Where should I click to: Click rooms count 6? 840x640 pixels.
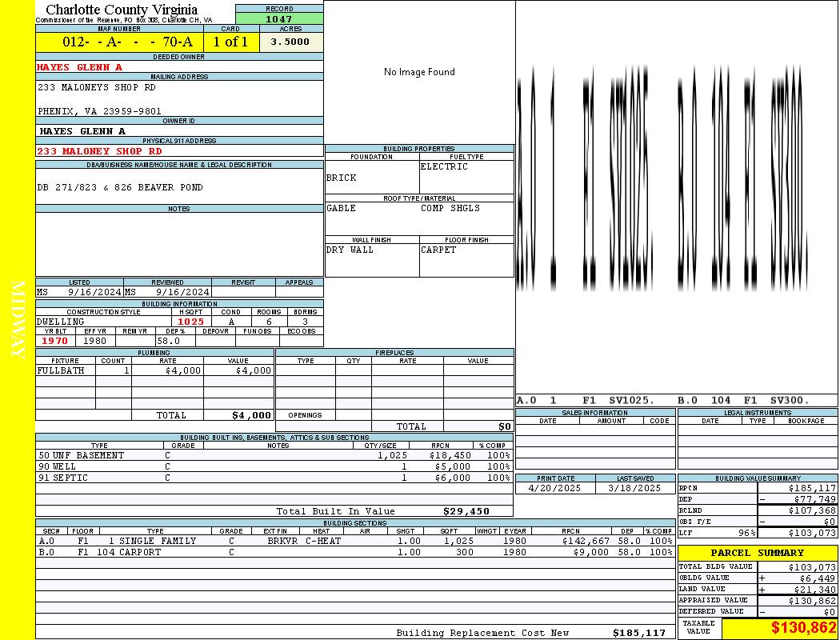[x=269, y=322]
